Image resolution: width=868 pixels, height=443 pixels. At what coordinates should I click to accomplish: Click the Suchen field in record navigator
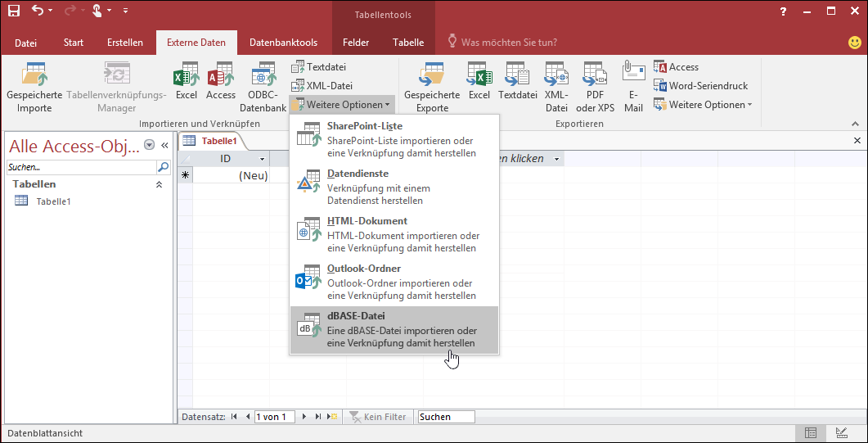pos(446,417)
